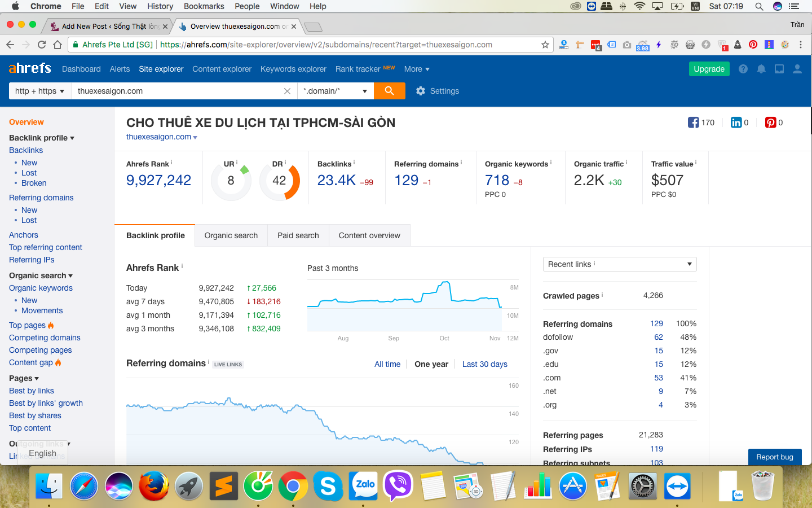Switch to the Add New Post browser tab
Image resolution: width=812 pixels, height=508 pixels.
click(108, 26)
